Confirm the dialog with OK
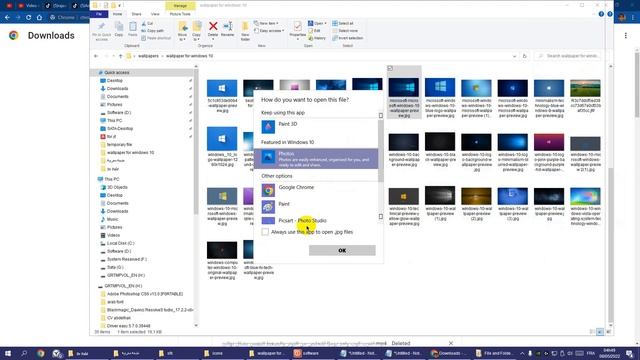640x360 pixels. tap(342, 250)
